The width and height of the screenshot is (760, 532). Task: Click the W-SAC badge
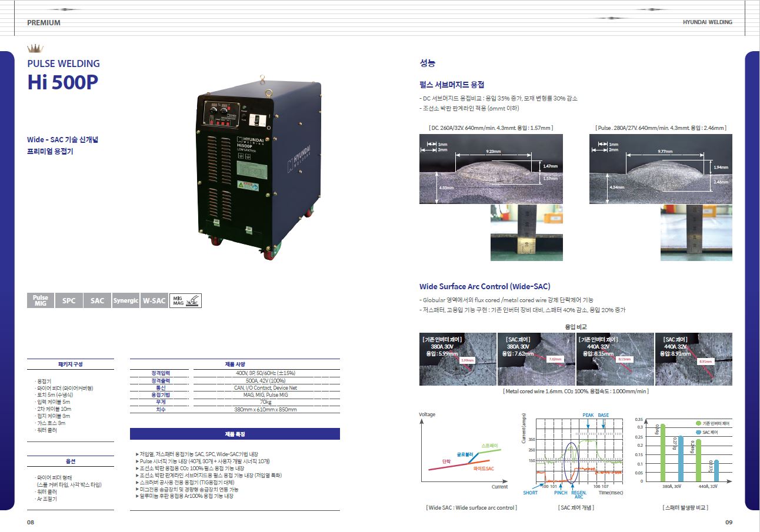154,300
